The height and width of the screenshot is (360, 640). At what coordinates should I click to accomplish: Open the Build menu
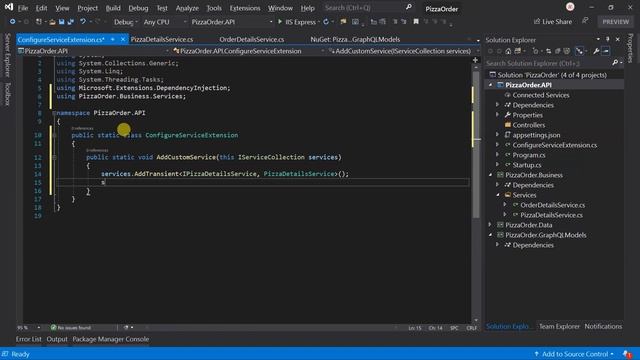pos(113,8)
